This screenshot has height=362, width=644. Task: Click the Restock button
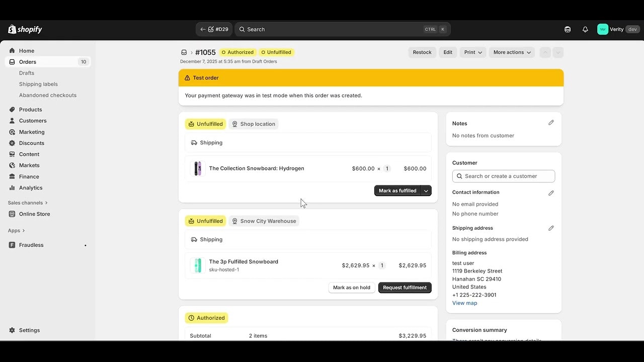coord(422,52)
